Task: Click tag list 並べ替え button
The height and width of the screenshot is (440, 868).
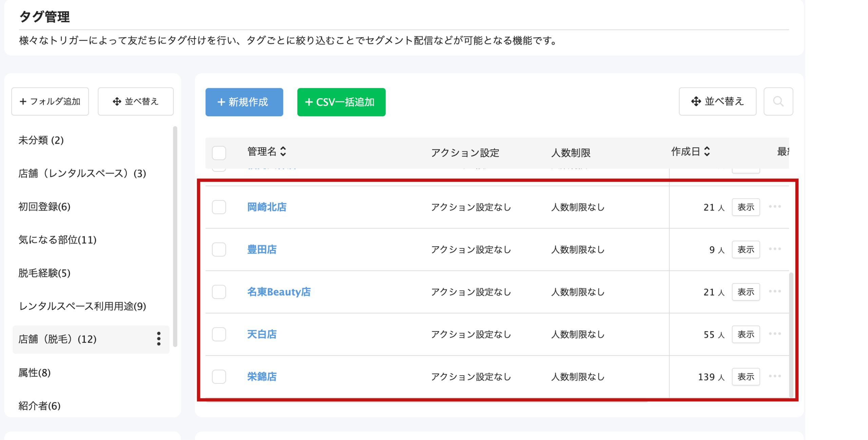Action: click(x=717, y=101)
